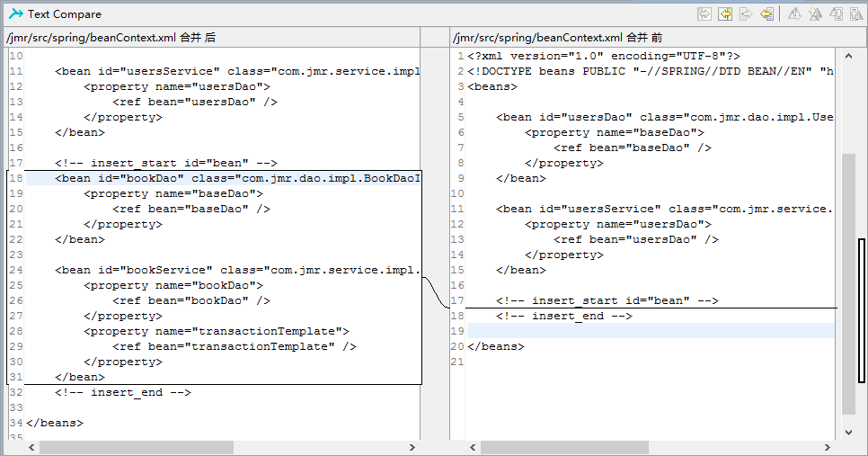Click the Text Compare arrow icon

(16, 13)
